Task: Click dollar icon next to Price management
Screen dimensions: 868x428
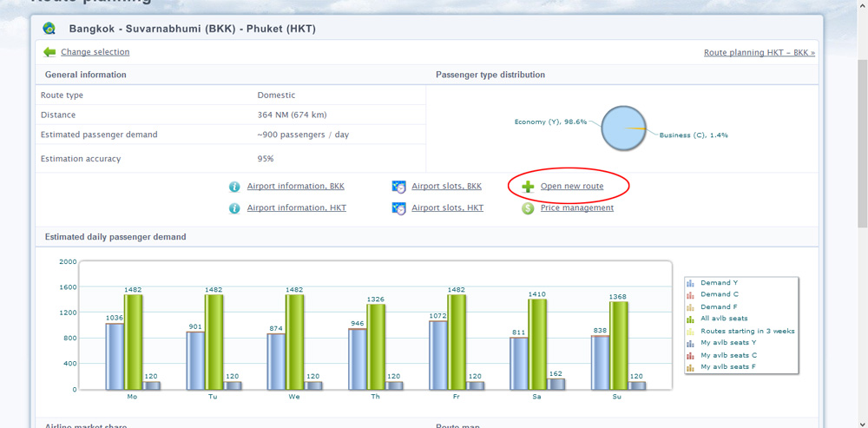Action: tap(528, 208)
